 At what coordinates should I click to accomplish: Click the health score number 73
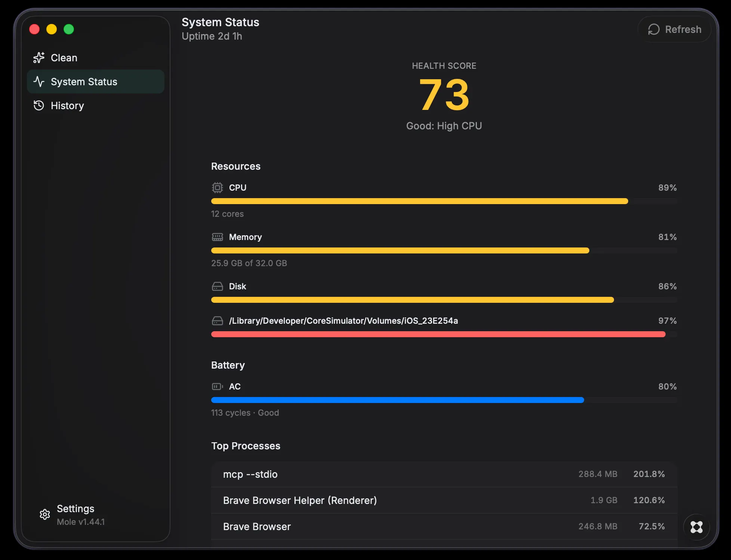tap(444, 95)
